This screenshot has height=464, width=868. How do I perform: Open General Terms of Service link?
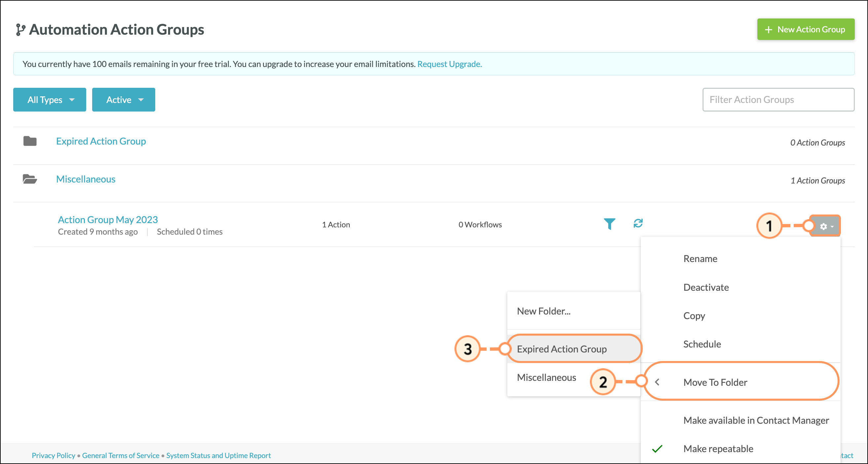121,455
